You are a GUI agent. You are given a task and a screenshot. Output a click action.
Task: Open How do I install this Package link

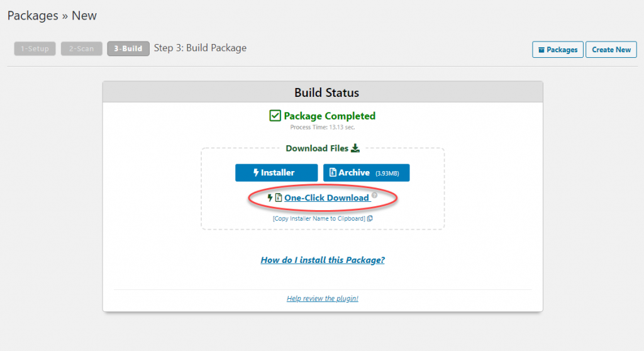coord(323,260)
